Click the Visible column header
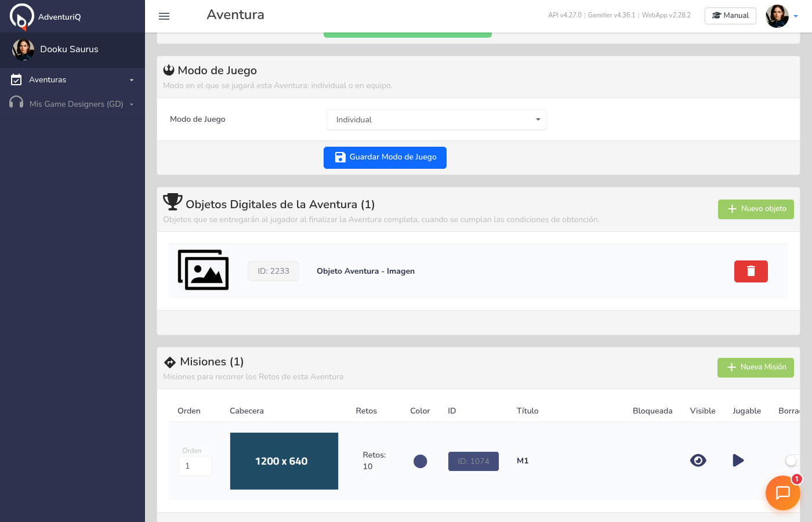 coord(702,411)
